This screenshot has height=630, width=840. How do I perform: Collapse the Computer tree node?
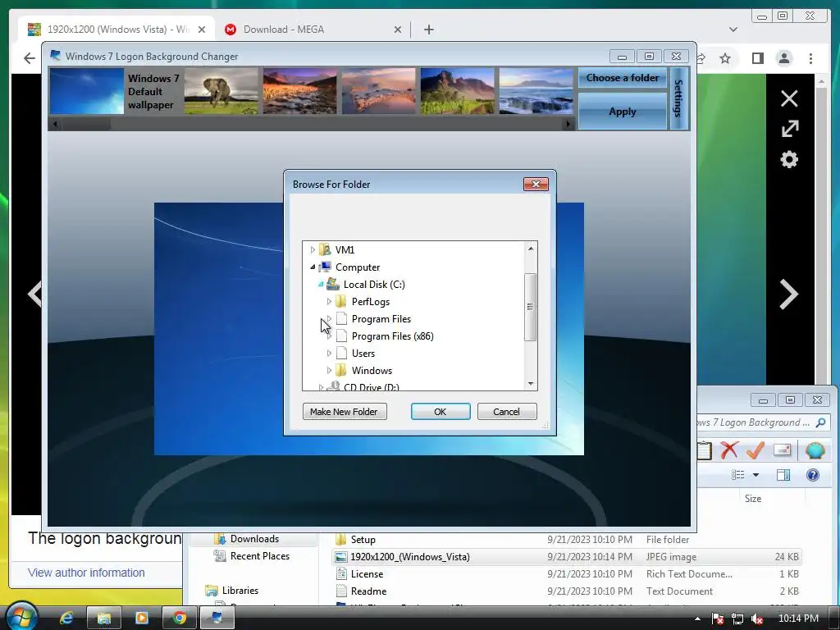point(313,267)
